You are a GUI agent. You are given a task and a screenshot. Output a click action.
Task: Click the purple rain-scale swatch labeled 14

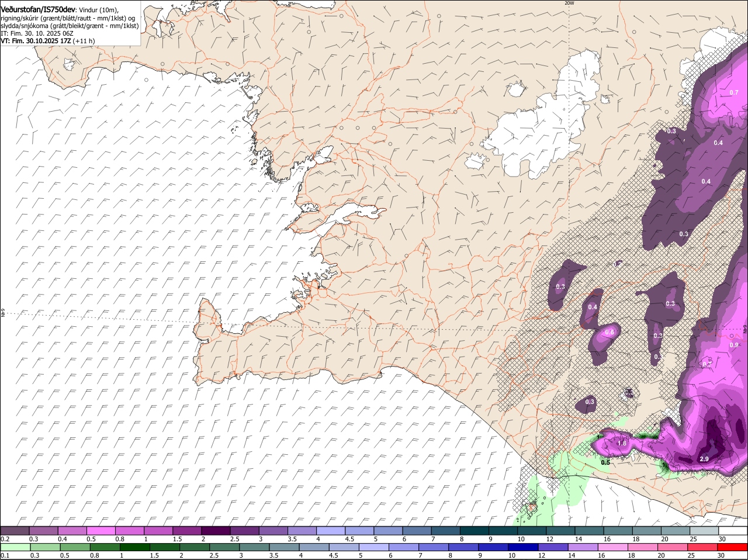pyautogui.click(x=584, y=547)
